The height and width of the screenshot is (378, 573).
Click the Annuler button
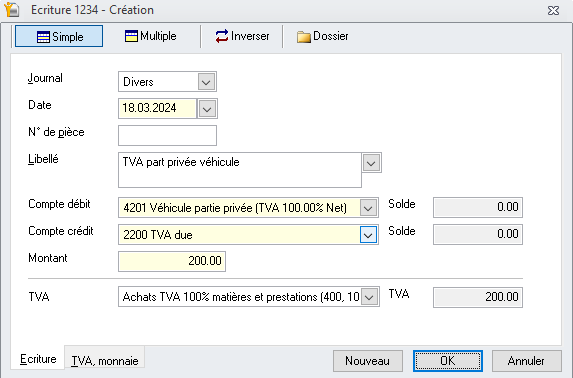click(527, 361)
